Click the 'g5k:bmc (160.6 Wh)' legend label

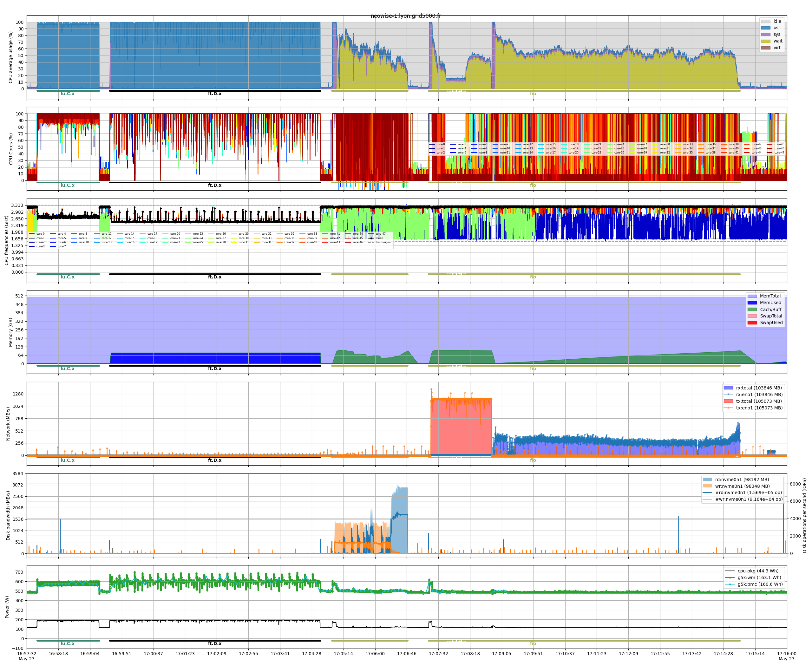coord(760,584)
